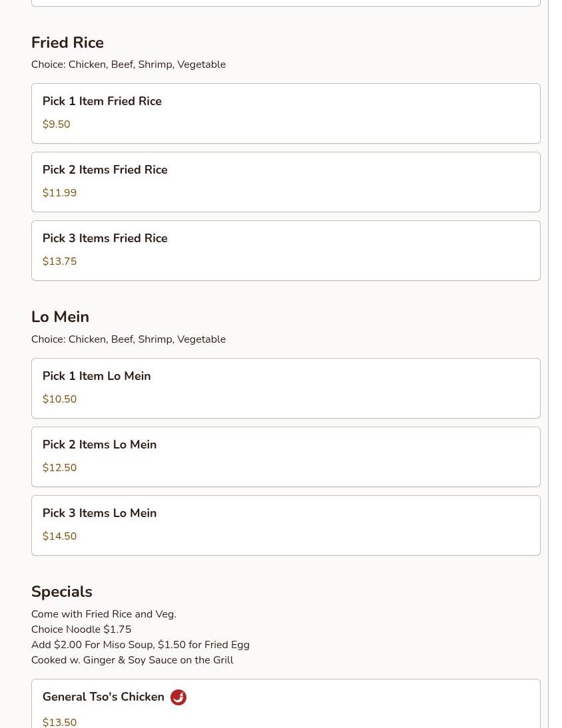Click the Specials section heading

click(x=61, y=592)
